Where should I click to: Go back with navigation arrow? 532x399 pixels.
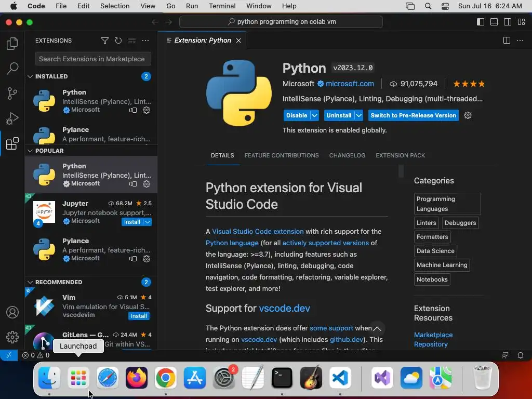coord(155,22)
